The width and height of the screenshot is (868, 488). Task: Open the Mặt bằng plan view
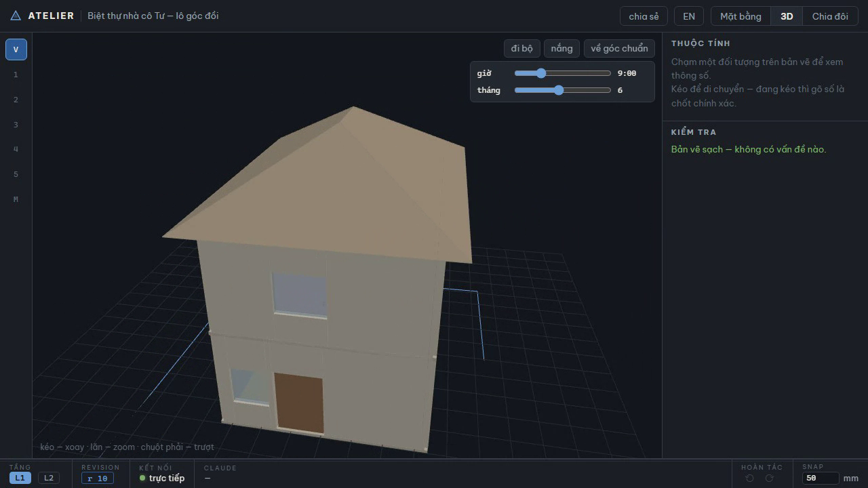coord(741,16)
